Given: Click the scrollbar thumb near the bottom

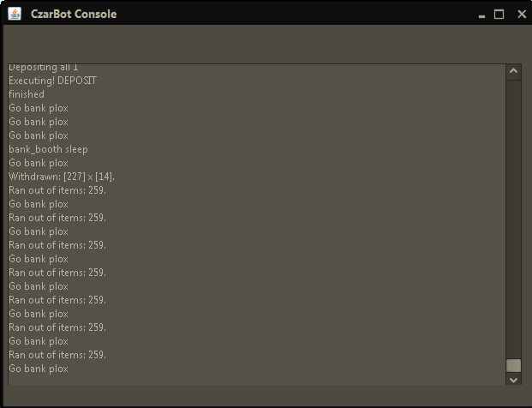Looking at the screenshot, I should [x=513, y=365].
